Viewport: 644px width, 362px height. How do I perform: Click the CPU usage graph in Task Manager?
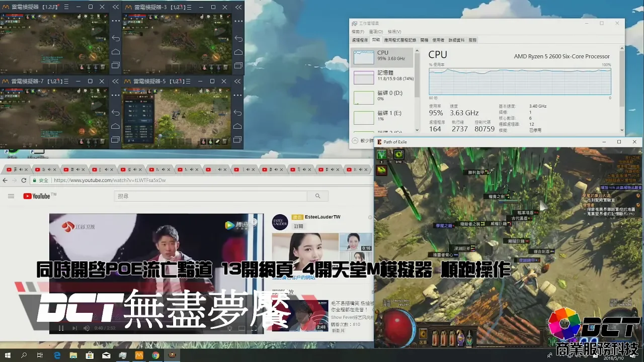click(520, 81)
